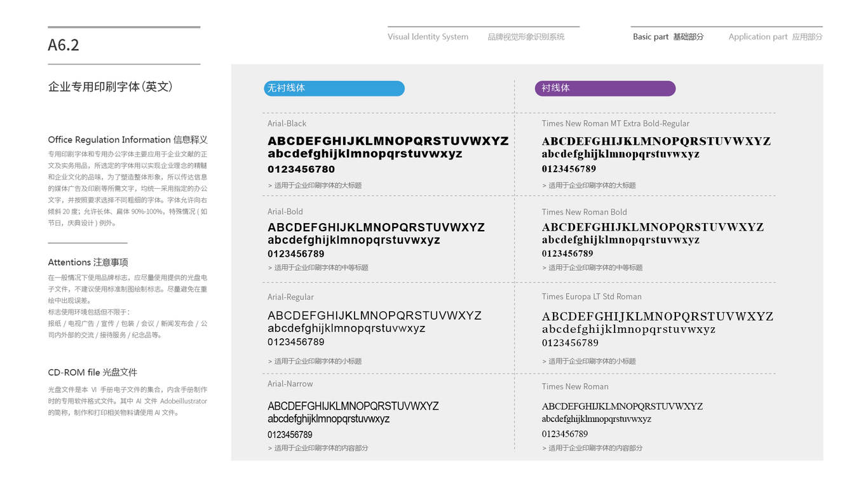Click the Visual Identity System header text

pos(428,37)
